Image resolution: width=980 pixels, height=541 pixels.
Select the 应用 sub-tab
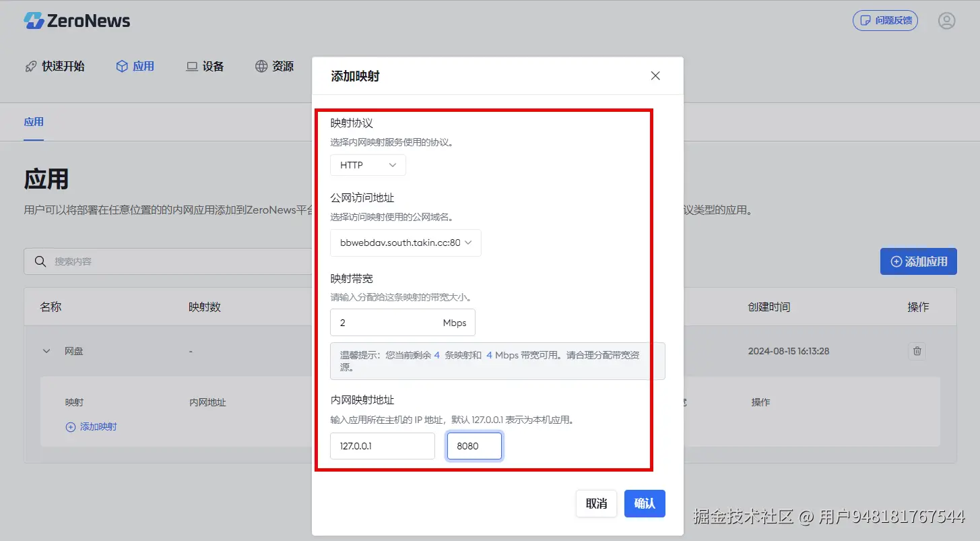(34, 122)
